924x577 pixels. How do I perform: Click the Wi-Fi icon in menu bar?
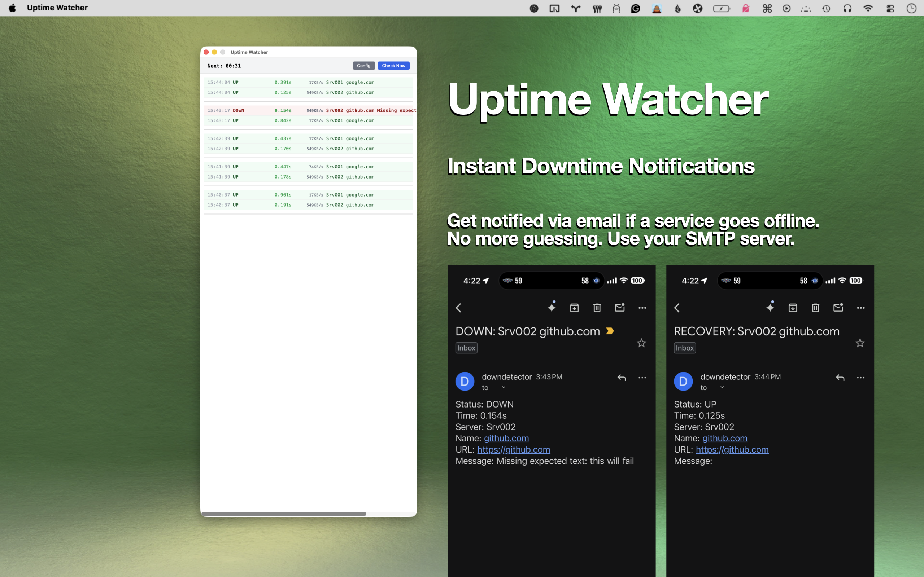coord(868,8)
